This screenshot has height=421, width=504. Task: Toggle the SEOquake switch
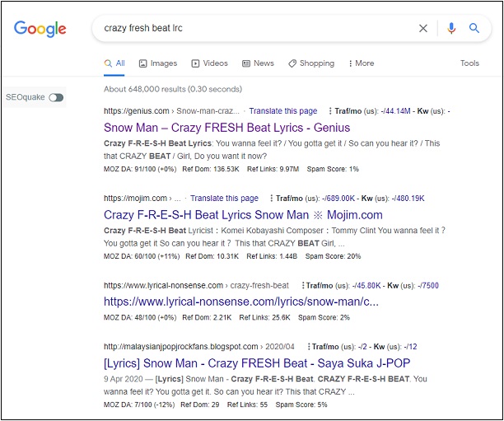click(x=56, y=97)
